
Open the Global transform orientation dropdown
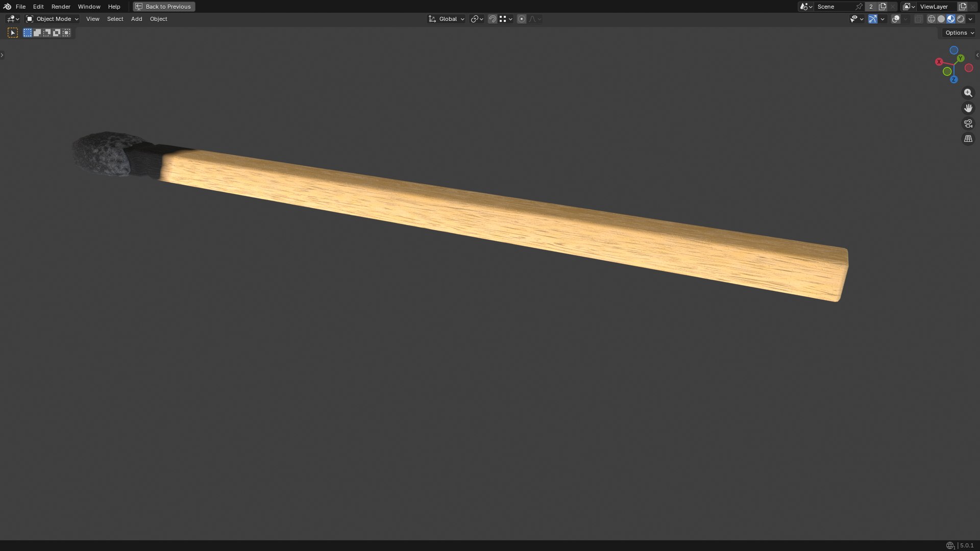[446, 19]
